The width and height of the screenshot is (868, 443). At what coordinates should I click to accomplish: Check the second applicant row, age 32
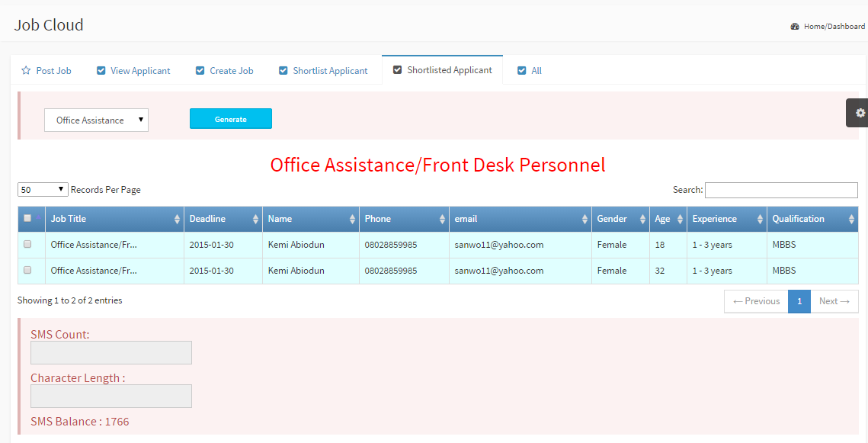pyautogui.click(x=27, y=271)
